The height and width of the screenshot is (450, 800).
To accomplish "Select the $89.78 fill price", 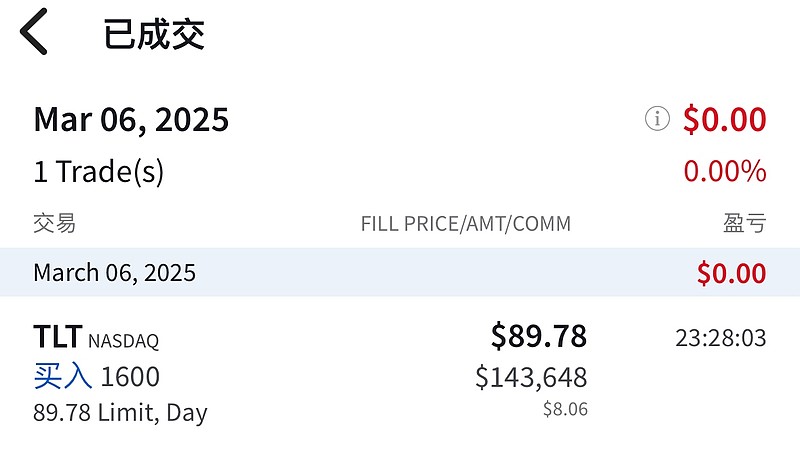I will point(539,336).
